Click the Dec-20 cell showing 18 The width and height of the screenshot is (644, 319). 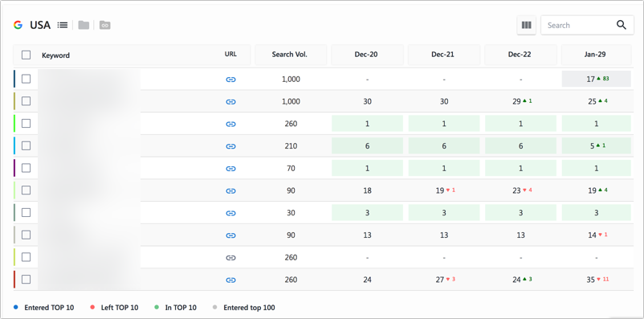click(x=367, y=190)
